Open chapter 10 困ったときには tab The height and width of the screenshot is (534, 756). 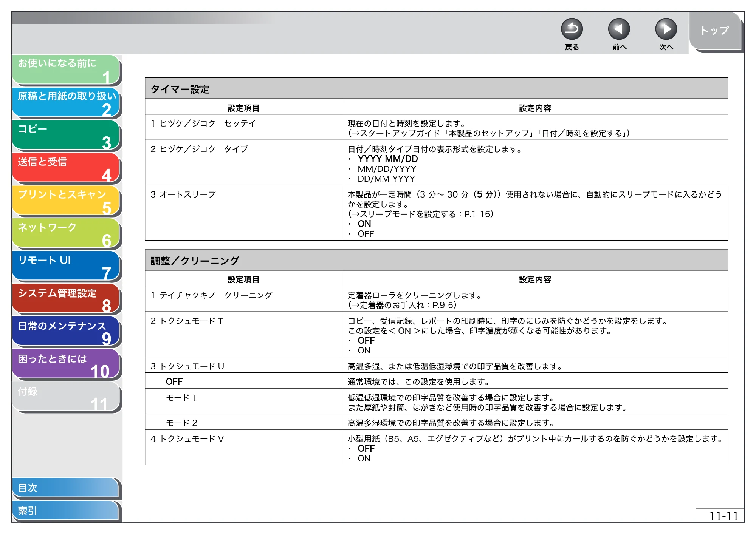pyautogui.click(x=66, y=364)
